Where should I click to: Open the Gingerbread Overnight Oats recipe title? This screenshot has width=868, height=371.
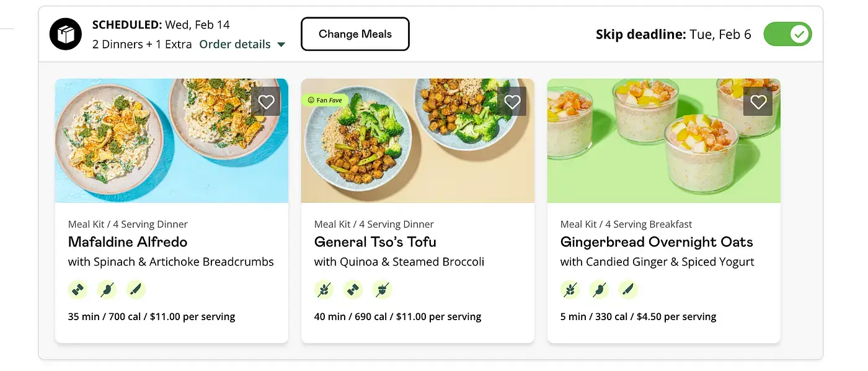coord(657,242)
